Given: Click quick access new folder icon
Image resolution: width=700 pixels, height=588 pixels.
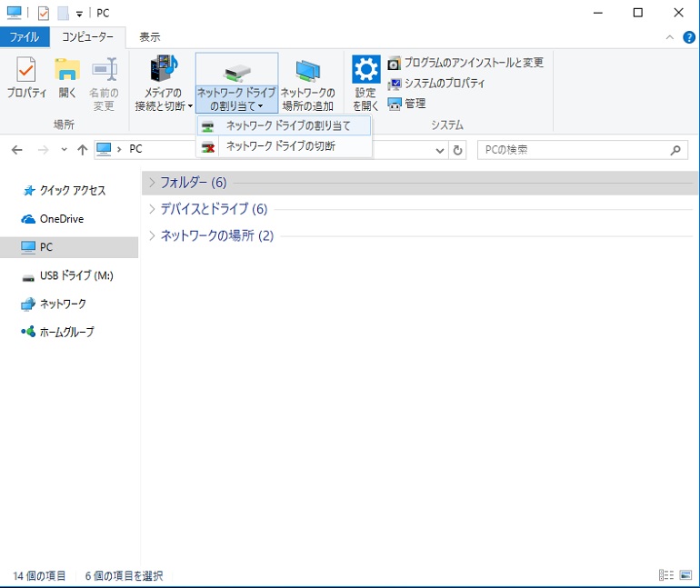Looking at the screenshot, I should pyautogui.click(x=63, y=14).
